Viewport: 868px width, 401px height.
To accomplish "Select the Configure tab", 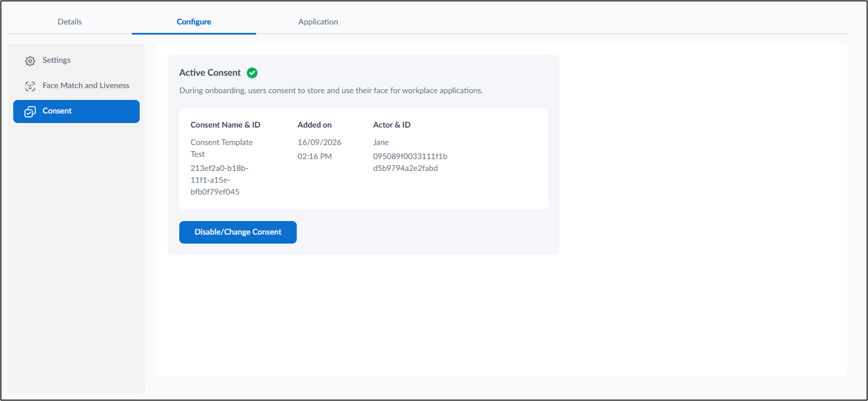I will (x=194, y=22).
